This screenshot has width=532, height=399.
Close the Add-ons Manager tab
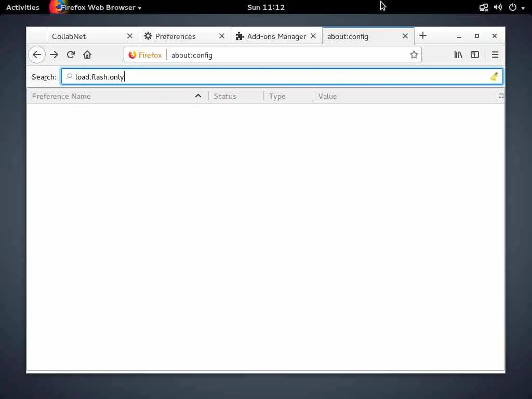pos(313,36)
